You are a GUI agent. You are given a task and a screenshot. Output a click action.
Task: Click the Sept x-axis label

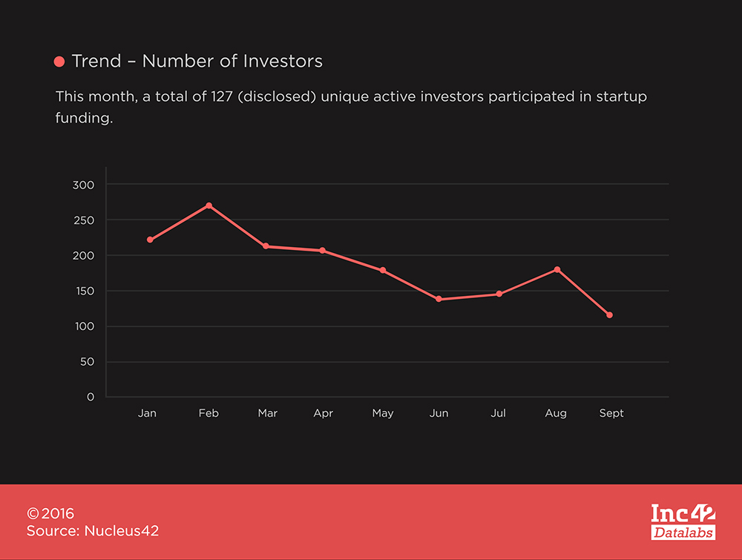611,413
